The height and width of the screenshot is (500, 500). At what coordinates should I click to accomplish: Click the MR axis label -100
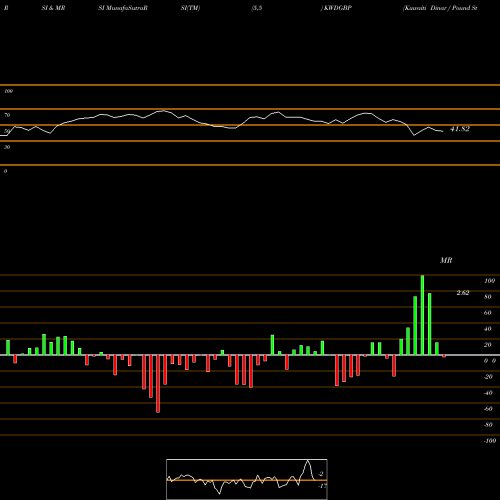pos(489,441)
